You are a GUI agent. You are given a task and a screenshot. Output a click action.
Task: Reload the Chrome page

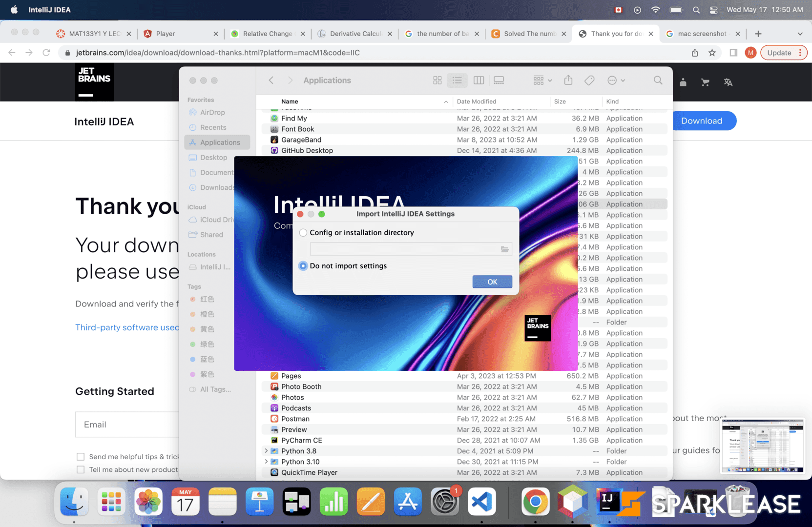46,53
